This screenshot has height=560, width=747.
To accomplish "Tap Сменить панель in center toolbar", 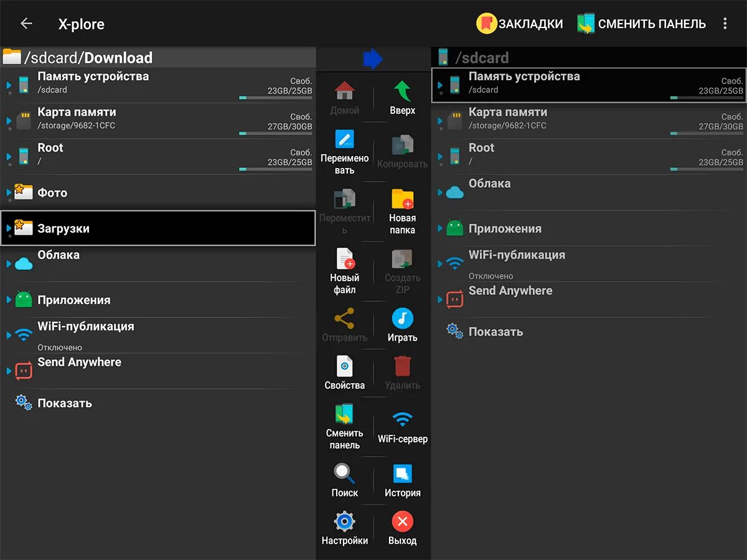I will click(344, 427).
